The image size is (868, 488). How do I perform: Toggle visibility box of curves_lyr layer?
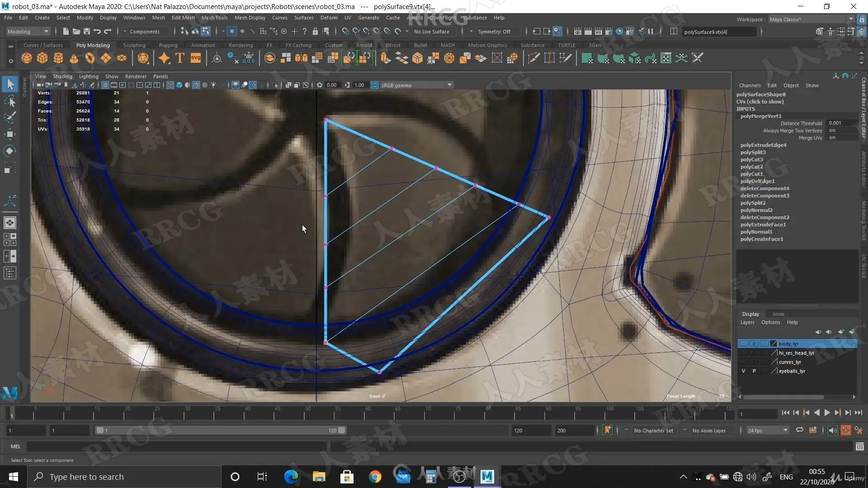click(x=743, y=362)
